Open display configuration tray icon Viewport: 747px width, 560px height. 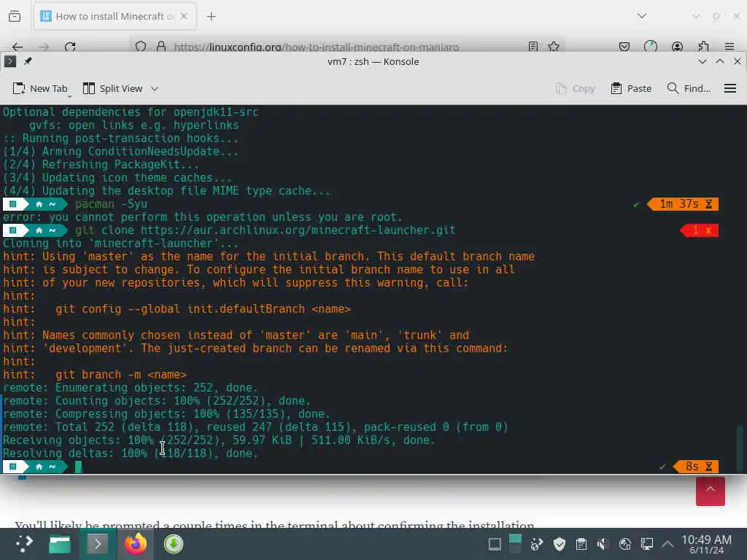click(x=646, y=544)
